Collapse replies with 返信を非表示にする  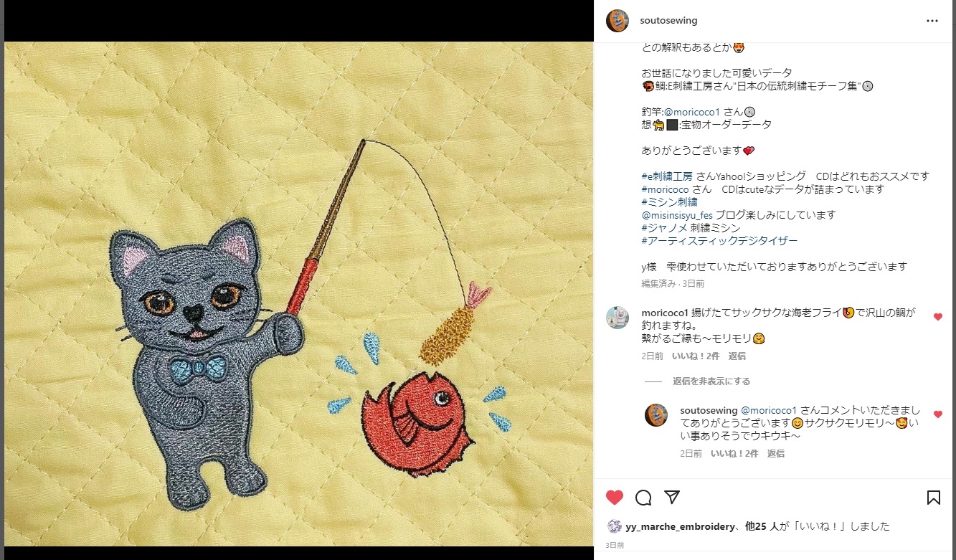711,381
